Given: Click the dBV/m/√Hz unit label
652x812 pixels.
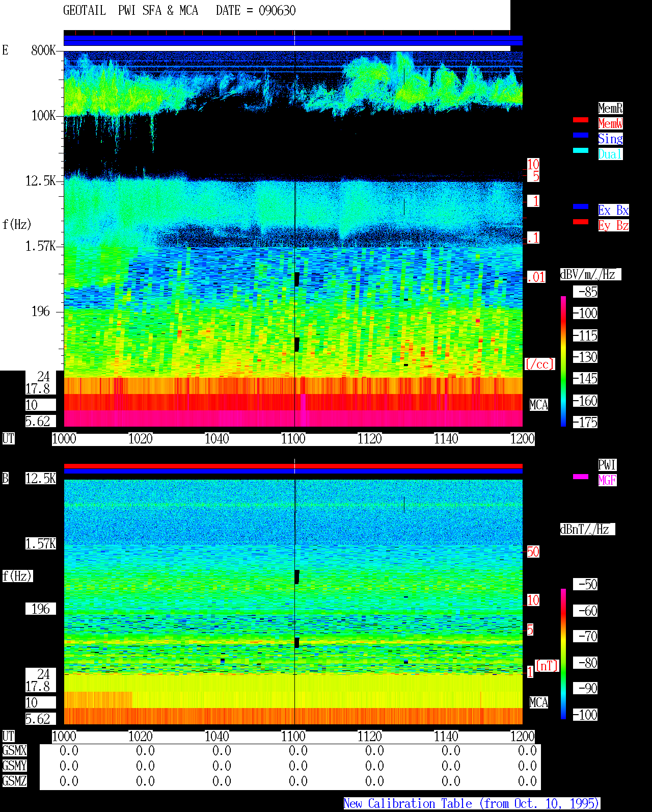Looking at the screenshot, I should (590, 274).
